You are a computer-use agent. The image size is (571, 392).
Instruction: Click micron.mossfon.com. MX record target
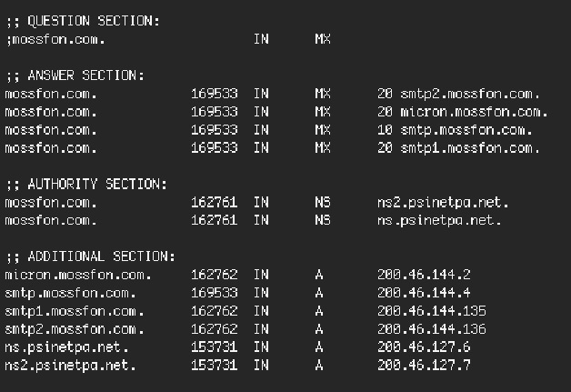[474, 112]
